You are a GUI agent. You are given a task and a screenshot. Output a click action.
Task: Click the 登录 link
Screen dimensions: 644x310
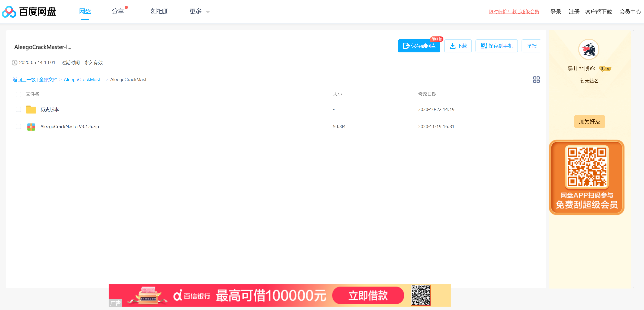point(556,12)
